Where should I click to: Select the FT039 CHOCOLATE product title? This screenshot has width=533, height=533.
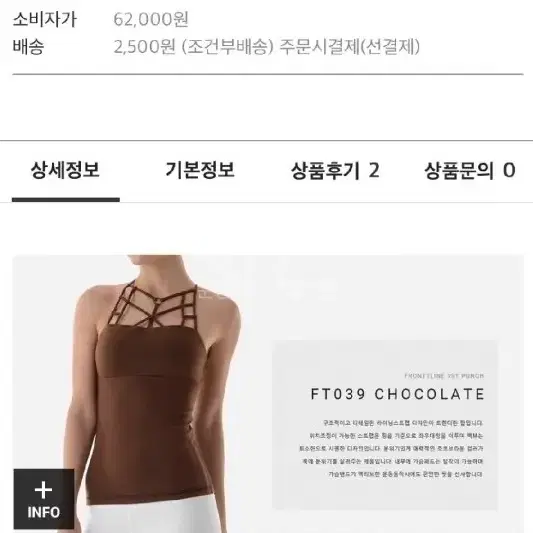coord(397,394)
